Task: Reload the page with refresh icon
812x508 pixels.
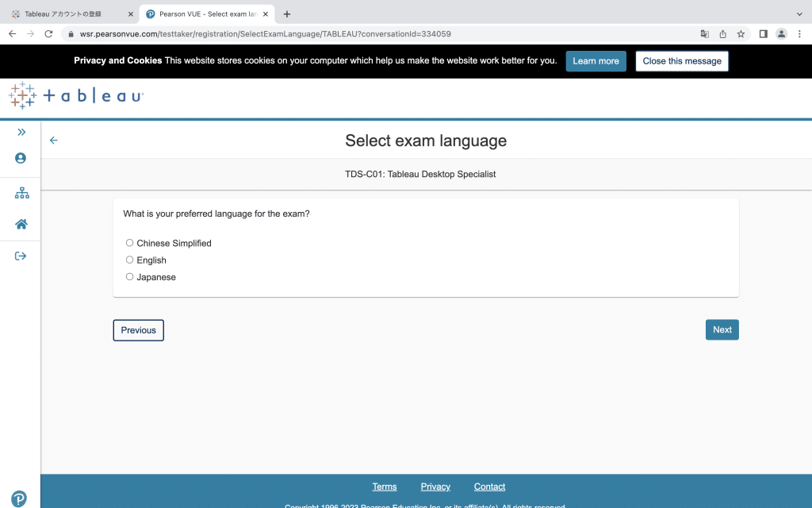Action: point(48,33)
